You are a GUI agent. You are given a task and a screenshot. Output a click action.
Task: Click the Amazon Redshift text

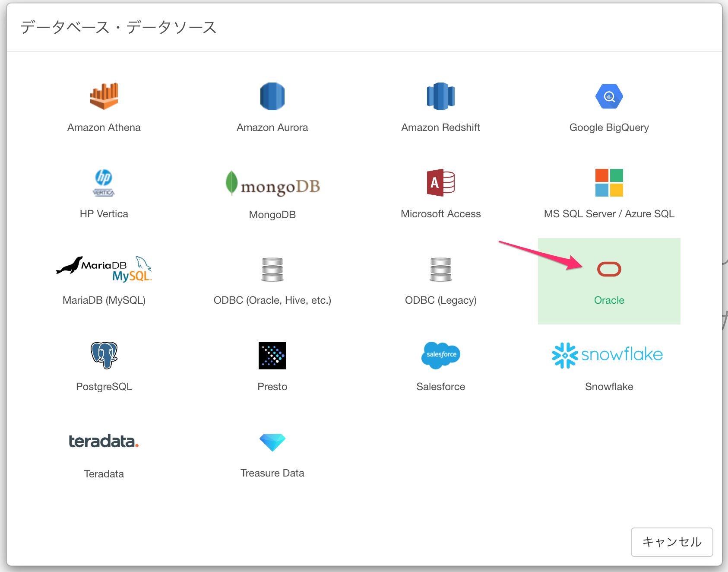click(441, 127)
